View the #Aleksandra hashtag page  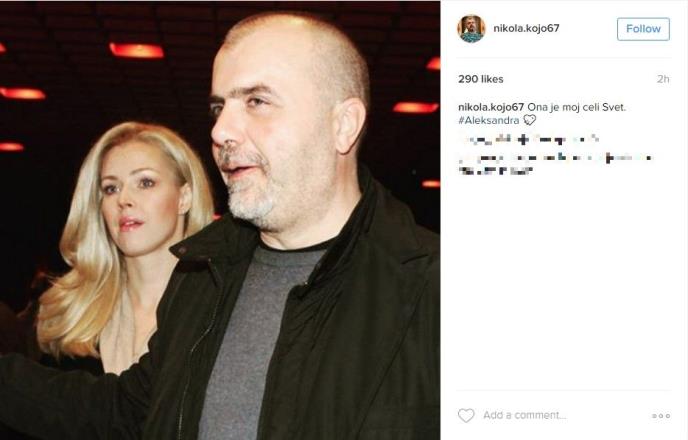(x=488, y=120)
